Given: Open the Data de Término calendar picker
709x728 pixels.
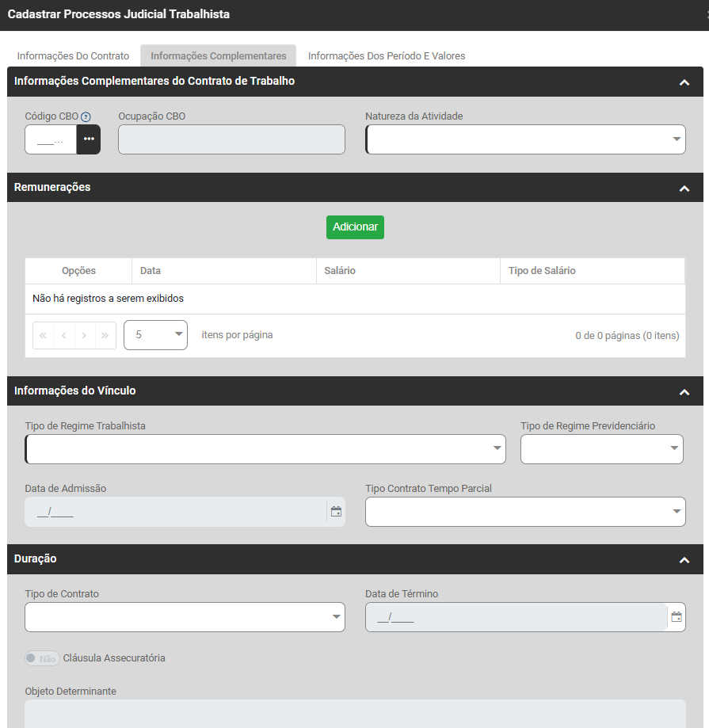Looking at the screenshot, I should pos(677,617).
